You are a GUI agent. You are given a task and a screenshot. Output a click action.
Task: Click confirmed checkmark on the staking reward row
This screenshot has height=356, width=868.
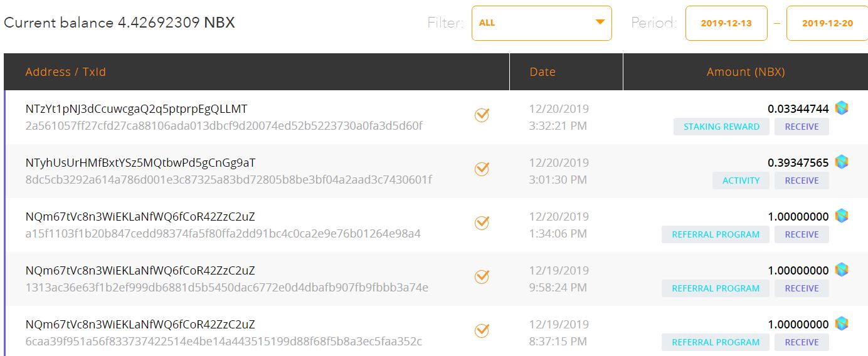482,115
